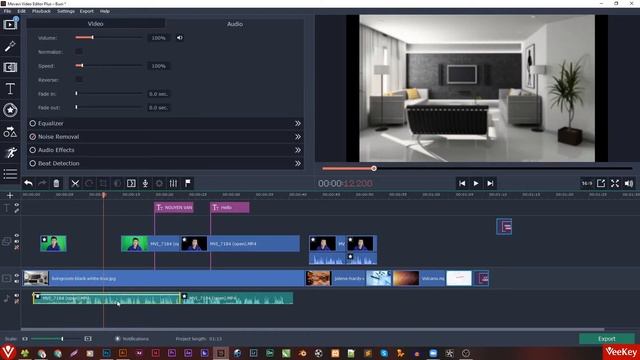Hide the title track with eye icon
The width and height of the screenshot is (640, 360).
(17, 205)
